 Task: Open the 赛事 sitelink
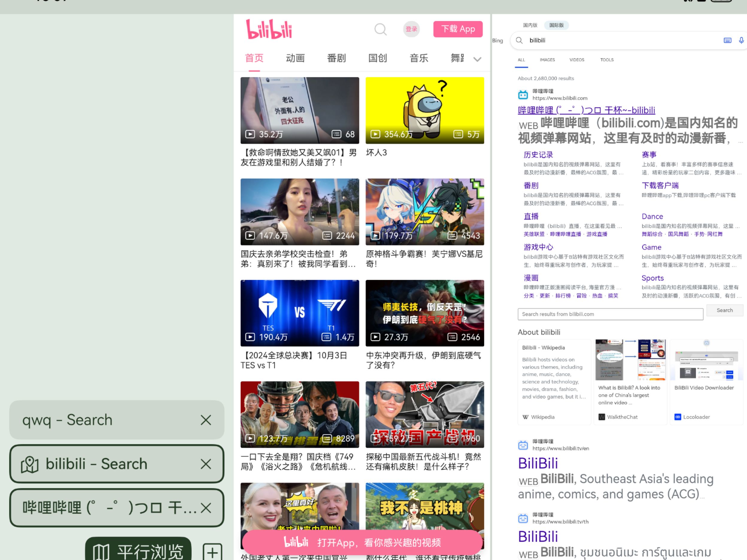(x=649, y=155)
